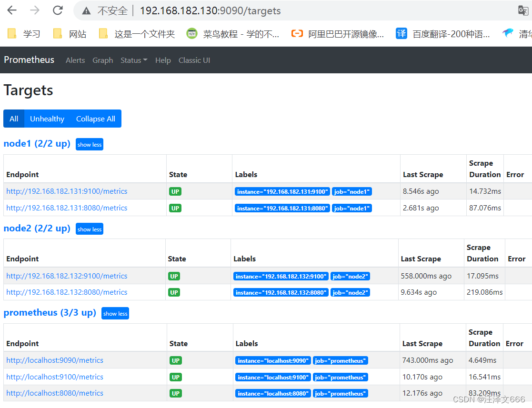This screenshot has width=532, height=408.
Task: Click the browser back arrow
Action: coord(12,10)
